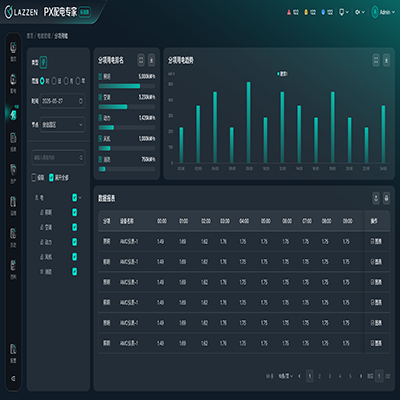The height and width of the screenshot is (400, 400).
Task: Click the chart link in first table row
Action: click(376, 241)
